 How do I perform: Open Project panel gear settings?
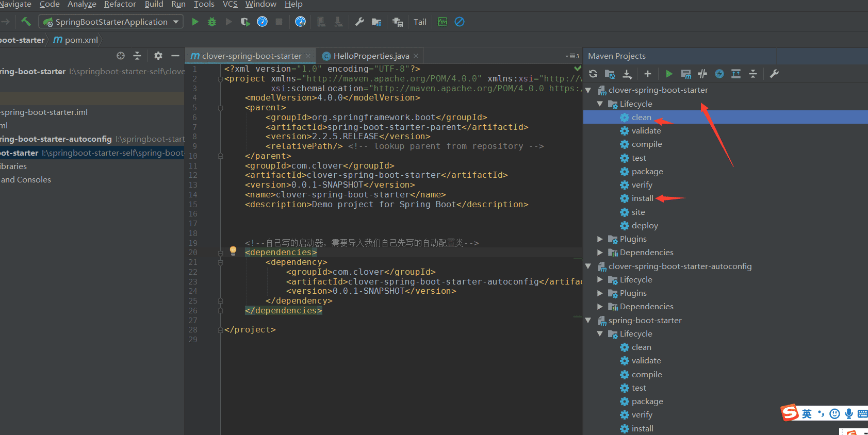[158, 56]
